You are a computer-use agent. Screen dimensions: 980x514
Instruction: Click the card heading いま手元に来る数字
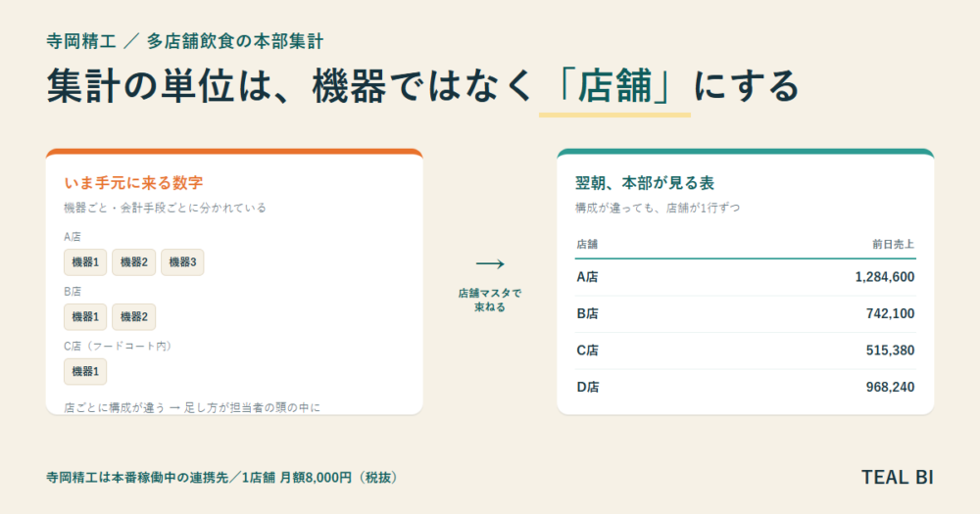(133, 183)
